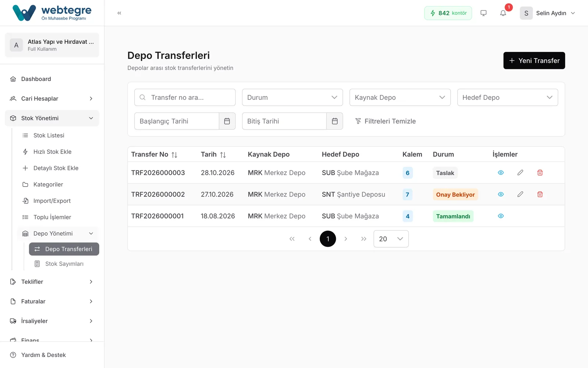The width and height of the screenshot is (588, 368).
Task: Click the monitor screen icon in header
Action: click(484, 13)
